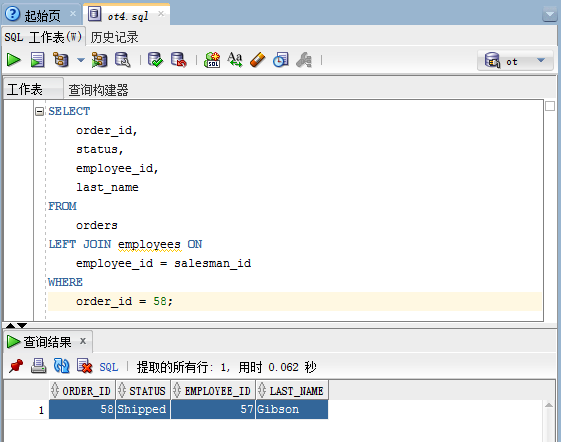Run the statement with green play icon
The height and width of the screenshot is (442, 561).
click(14, 60)
